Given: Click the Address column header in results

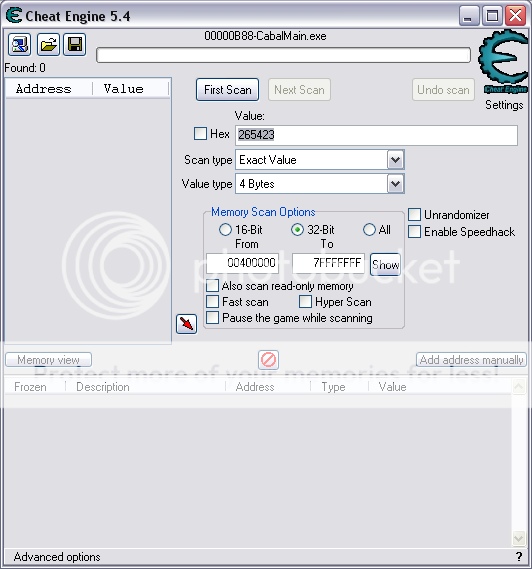Looking at the screenshot, I should 49,89.
